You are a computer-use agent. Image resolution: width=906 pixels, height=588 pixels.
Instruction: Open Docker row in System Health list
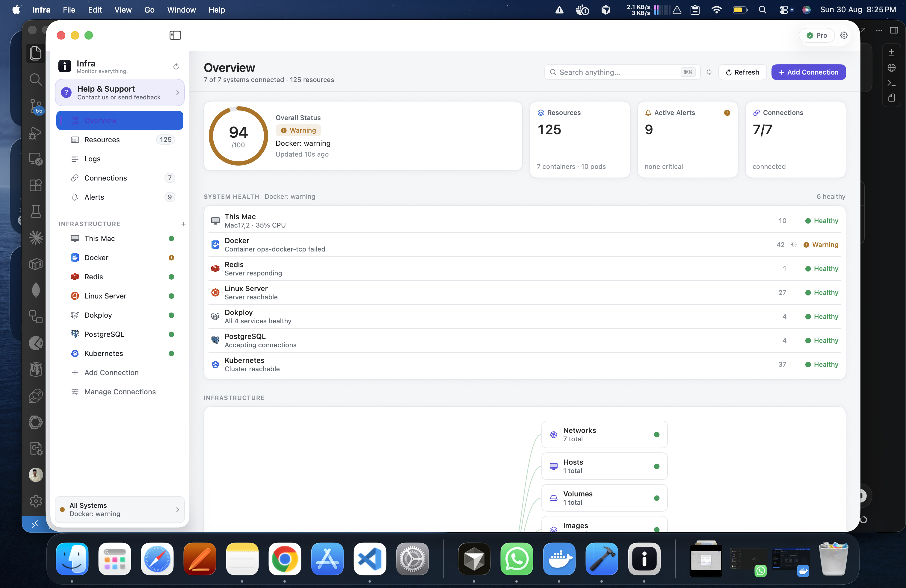pos(525,245)
